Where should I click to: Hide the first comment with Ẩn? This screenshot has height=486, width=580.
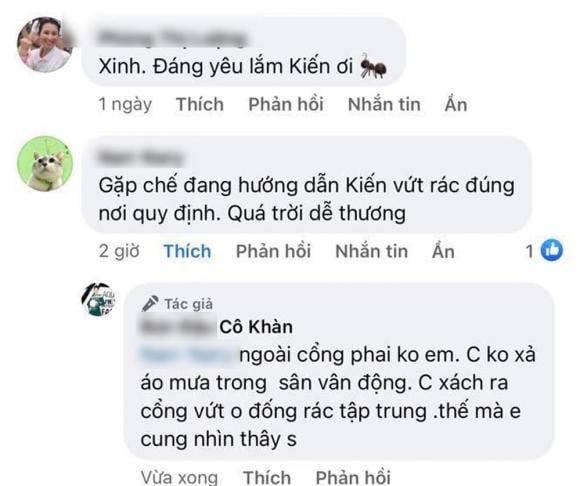pos(456,104)
